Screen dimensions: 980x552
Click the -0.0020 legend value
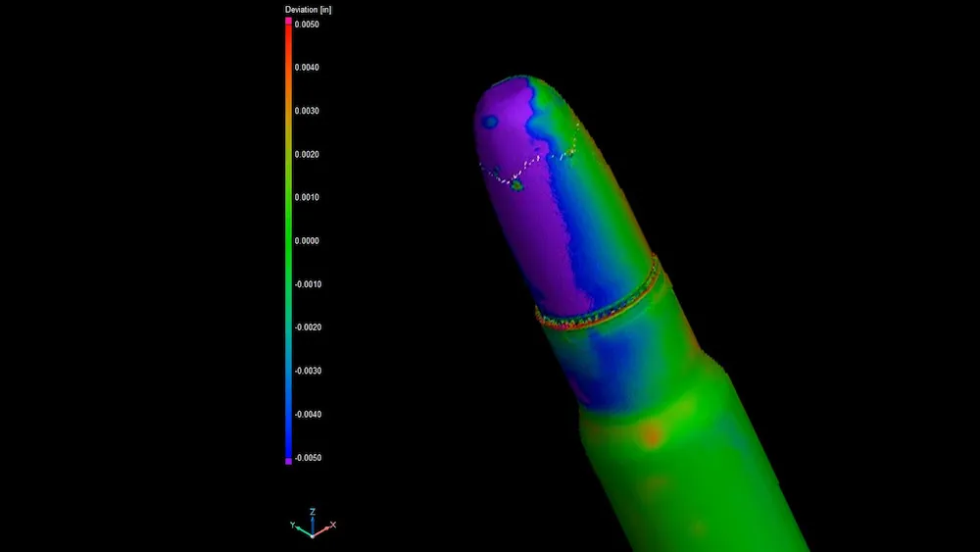(x=308, y=327)
